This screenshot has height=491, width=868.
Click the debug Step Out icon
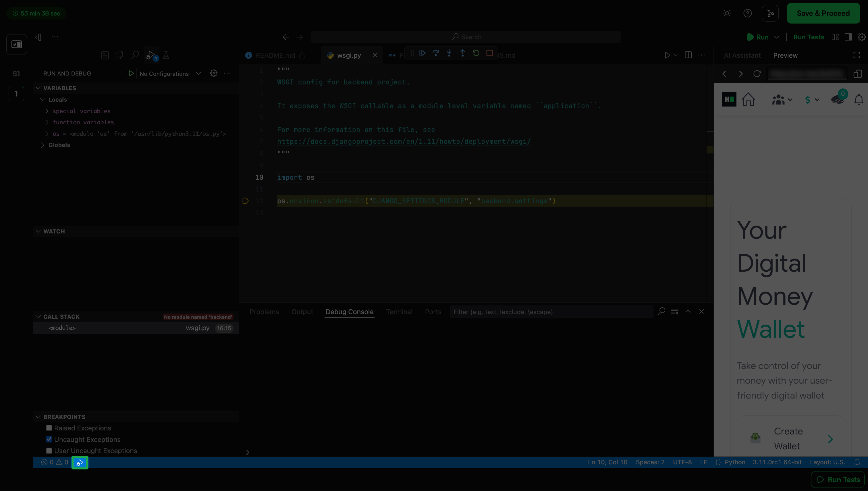click(x=463, y=53)
